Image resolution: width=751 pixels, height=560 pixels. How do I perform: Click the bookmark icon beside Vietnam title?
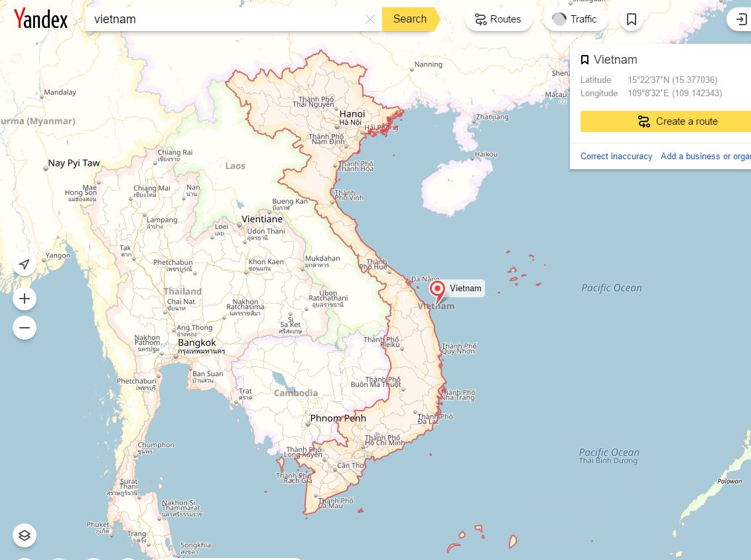click(584, 59)
